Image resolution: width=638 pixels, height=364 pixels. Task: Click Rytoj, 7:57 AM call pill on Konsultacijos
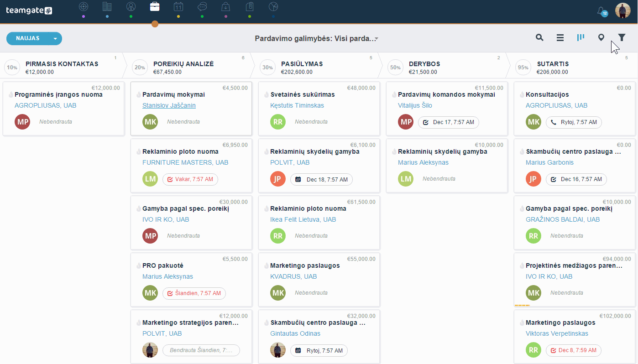tap(574, 122)
